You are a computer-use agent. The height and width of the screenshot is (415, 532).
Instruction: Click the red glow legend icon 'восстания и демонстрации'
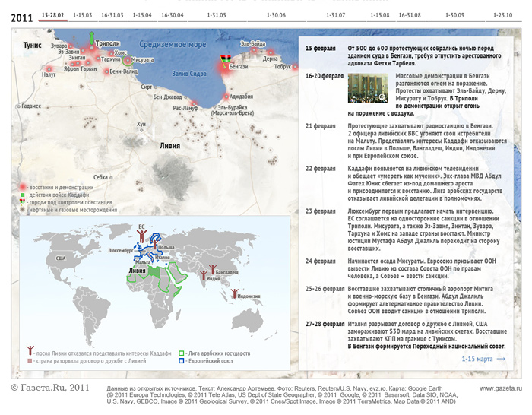pos(22,187)
